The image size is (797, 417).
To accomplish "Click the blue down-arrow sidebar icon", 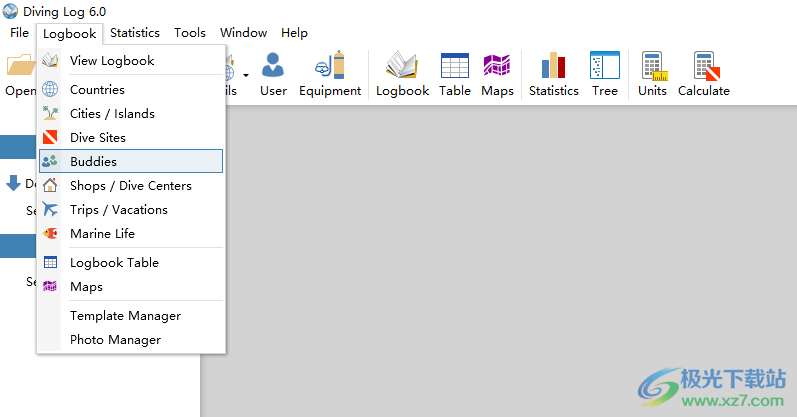I will 13,183.
